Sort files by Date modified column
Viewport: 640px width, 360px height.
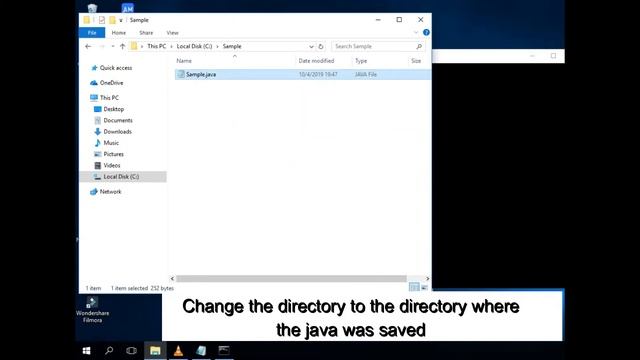316,61
